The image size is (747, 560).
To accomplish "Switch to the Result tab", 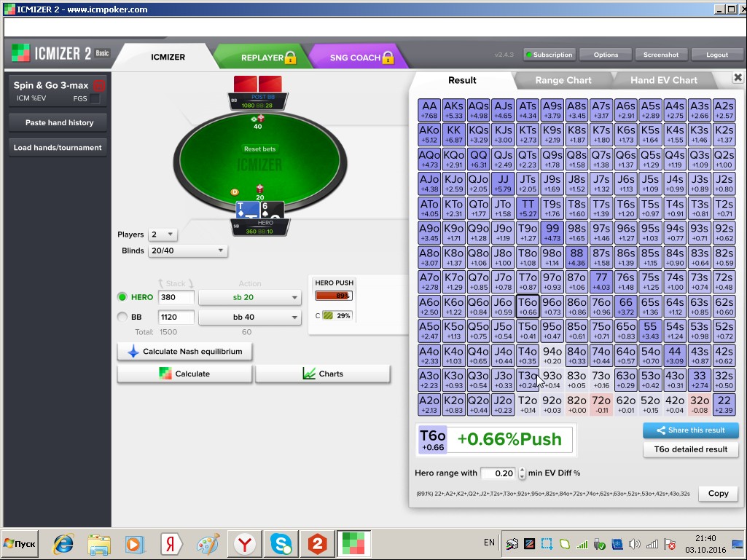I will point(462,81).
